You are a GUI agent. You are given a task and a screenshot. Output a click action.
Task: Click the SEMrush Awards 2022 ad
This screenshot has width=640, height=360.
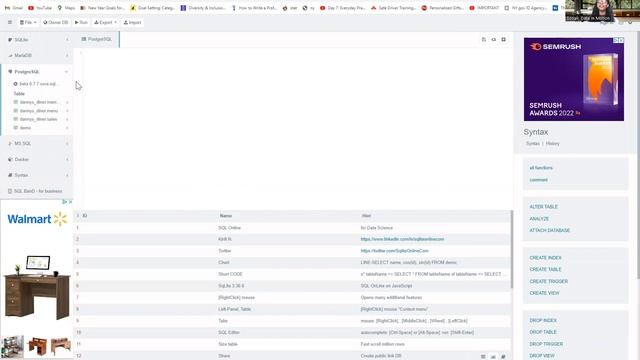coord(573,80)
